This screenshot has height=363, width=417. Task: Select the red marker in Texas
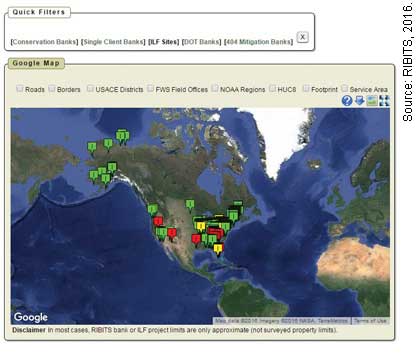coord(196,239)
